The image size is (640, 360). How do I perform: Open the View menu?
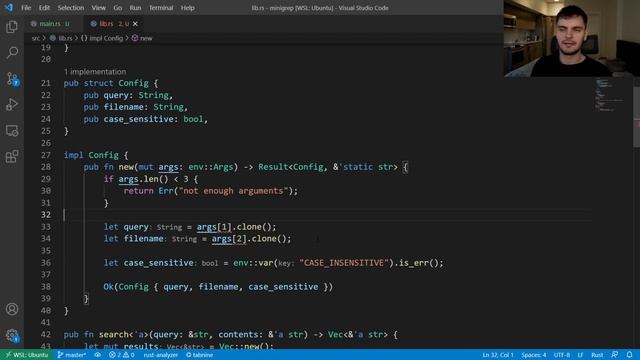98,8
